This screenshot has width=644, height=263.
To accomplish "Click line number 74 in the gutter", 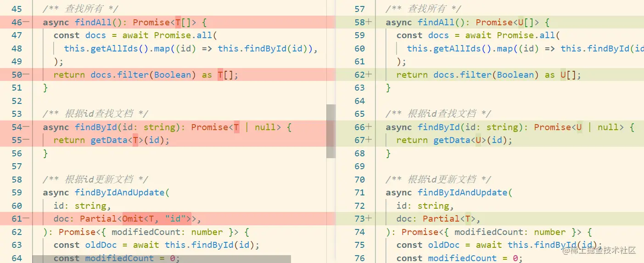I will click(360, 232).
